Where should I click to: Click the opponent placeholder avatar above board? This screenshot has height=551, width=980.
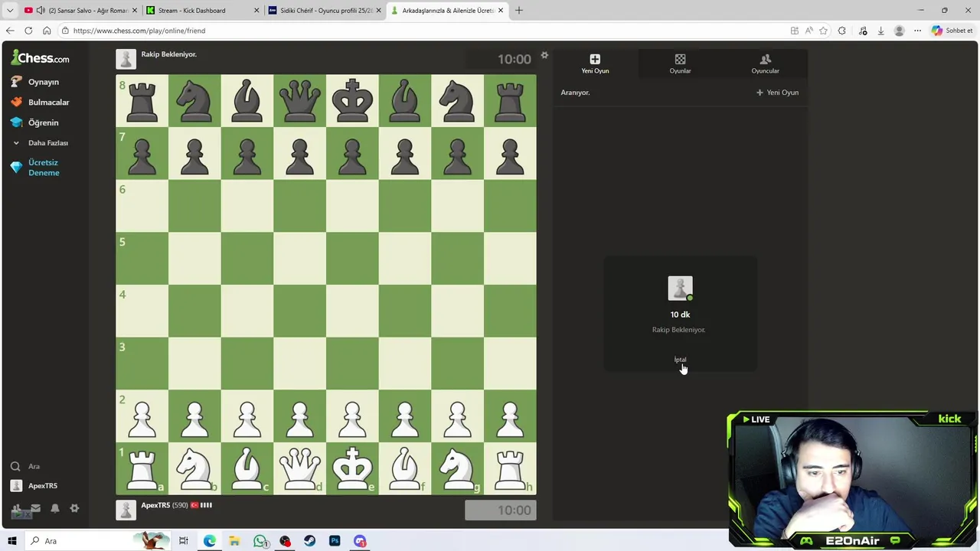[126, 59]
